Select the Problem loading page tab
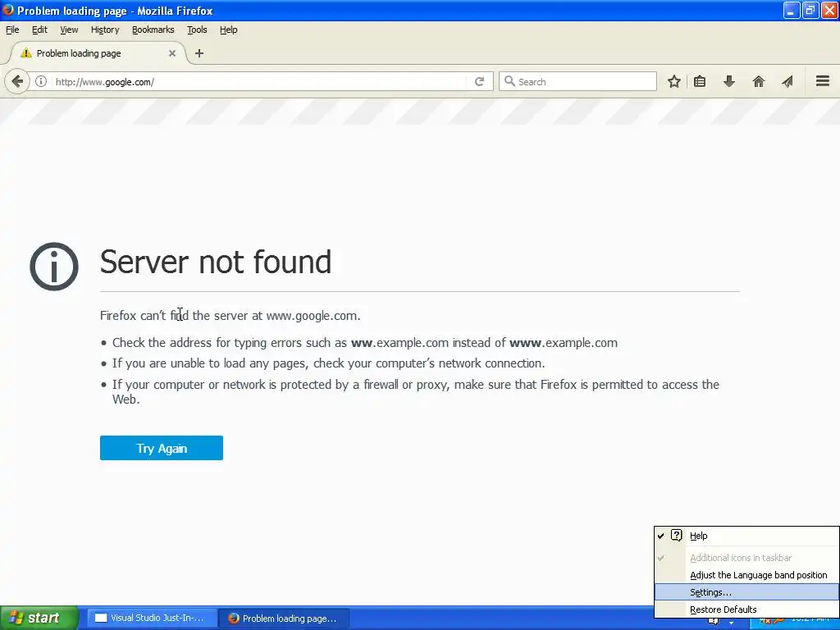Viewport: 840px width, 630px height. click(x=98, y=53)
